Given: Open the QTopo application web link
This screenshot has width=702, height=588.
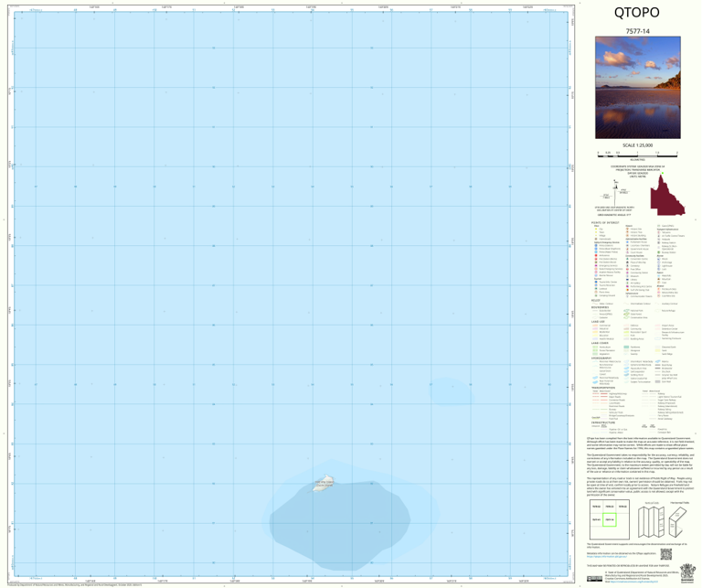Looking at the screenshot, I should [607, 557].
